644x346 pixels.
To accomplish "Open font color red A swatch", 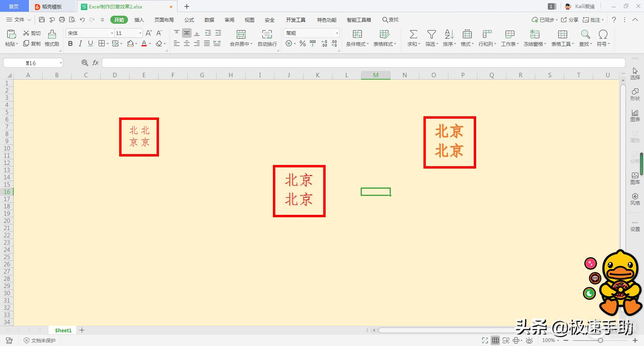I will coord(144,43).
